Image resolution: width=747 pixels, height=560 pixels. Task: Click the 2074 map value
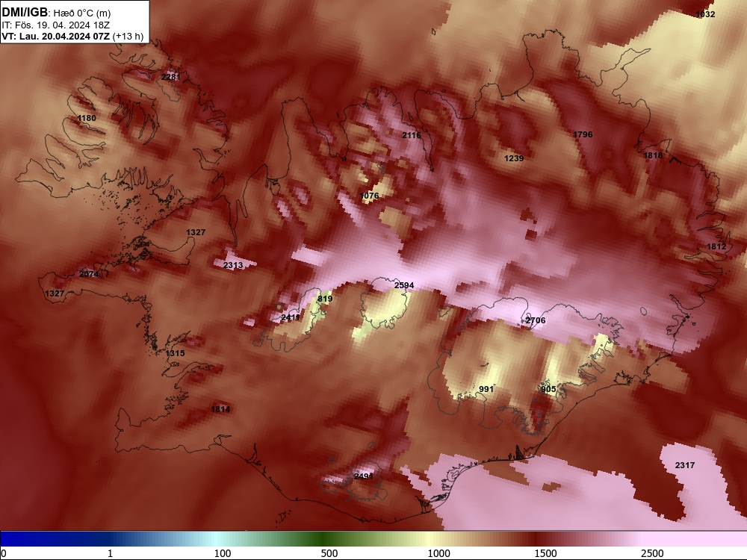[89, 274]
